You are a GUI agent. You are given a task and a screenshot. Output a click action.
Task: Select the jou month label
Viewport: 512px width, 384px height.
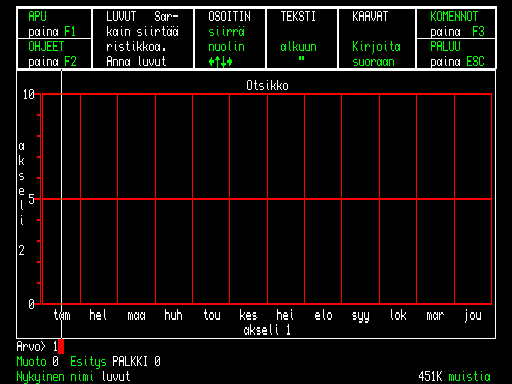click(x=473, y=316)
